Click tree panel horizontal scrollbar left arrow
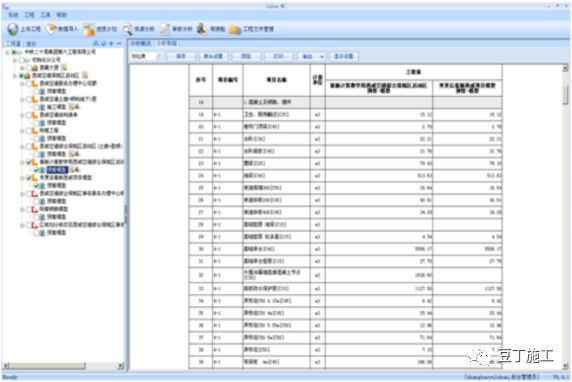The height and width of the screenshot is (382, 572). click(6, 366)
